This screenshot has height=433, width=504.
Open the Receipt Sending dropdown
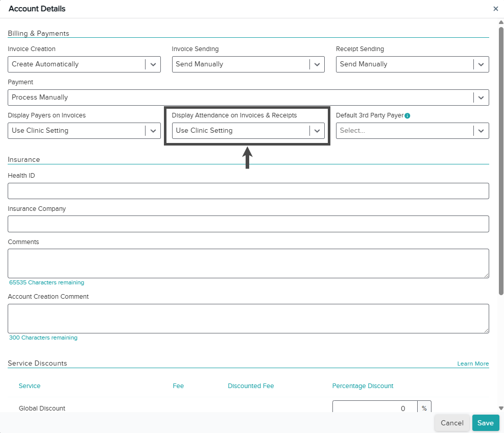click(413, 64)
